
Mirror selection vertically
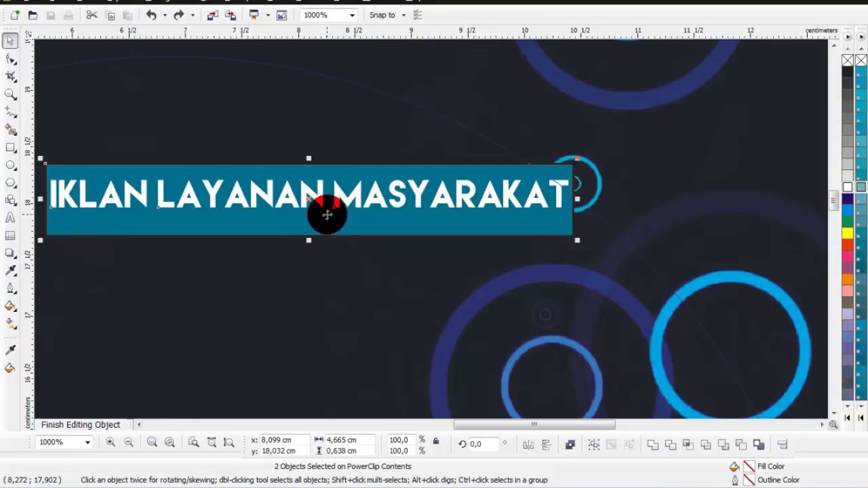pyautogui.click(x=546, y=445)
